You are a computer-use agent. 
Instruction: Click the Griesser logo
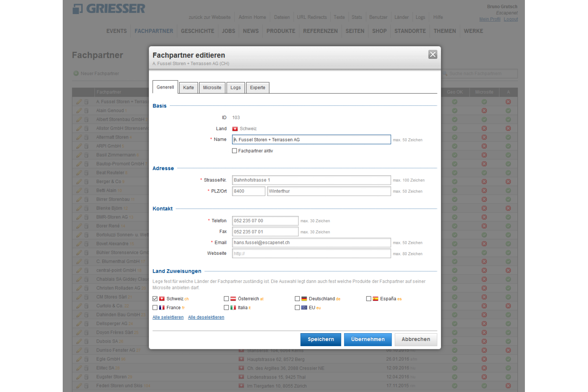[x=109, y=9]
